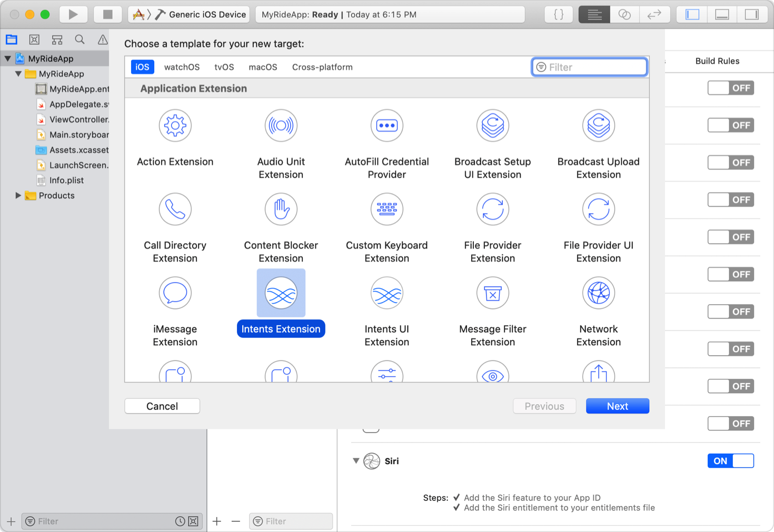Click the template Filter search field
Screen dimensions: 774x532
[x=589, y=67]
